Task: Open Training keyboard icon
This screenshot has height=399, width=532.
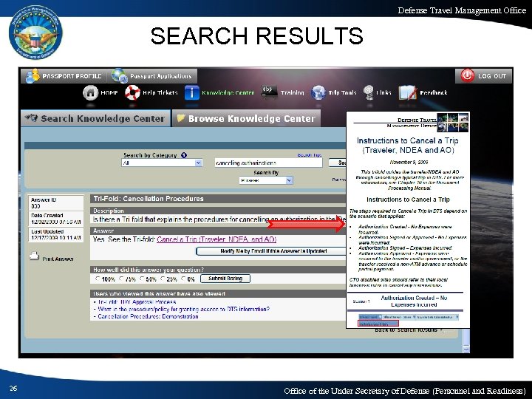Action: point(269,92)
